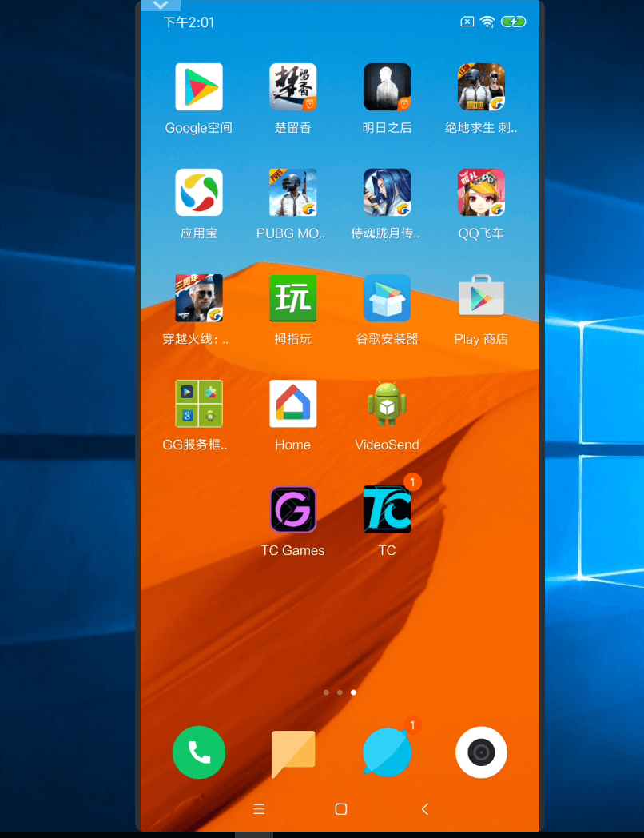Open the 侍魂胧月传说 game
The width and height of the screenshot is (644, 838).
coord(387,193)
